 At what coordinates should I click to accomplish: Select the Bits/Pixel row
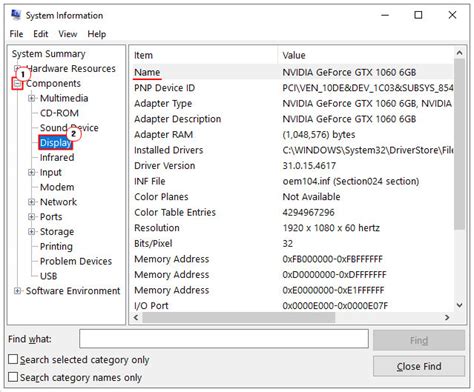point(292,243)
